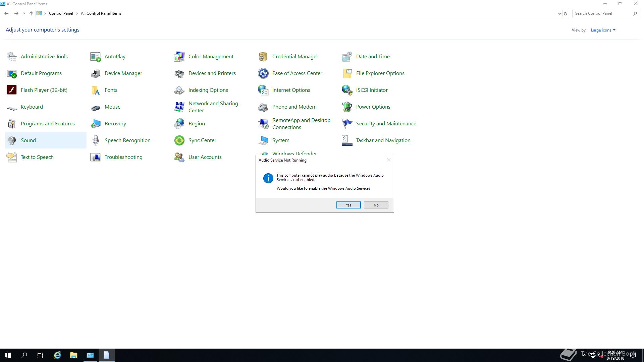Open the Text to Speech icon
644x362 pixels.
(x=12, y=157)
